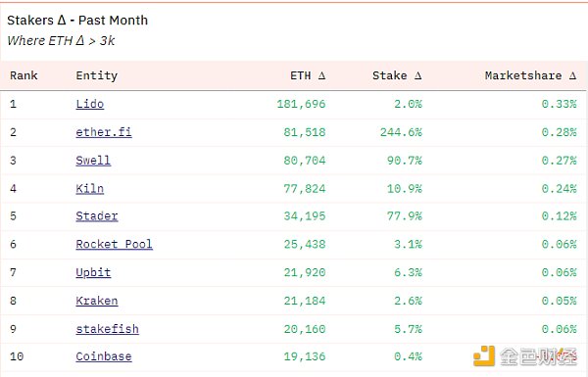This screenshot has width=588, height=377.
Task: Open the Lido entity link
Action: click(89, 104)
